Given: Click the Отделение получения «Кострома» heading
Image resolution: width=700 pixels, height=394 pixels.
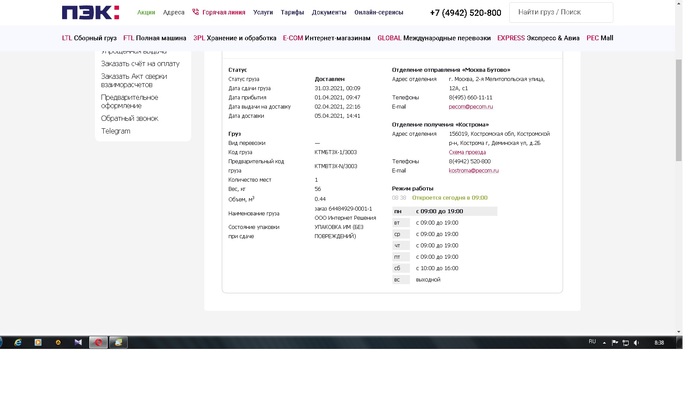Looking at the screenshot, I should pyautogui.click(x=440, y=124).
